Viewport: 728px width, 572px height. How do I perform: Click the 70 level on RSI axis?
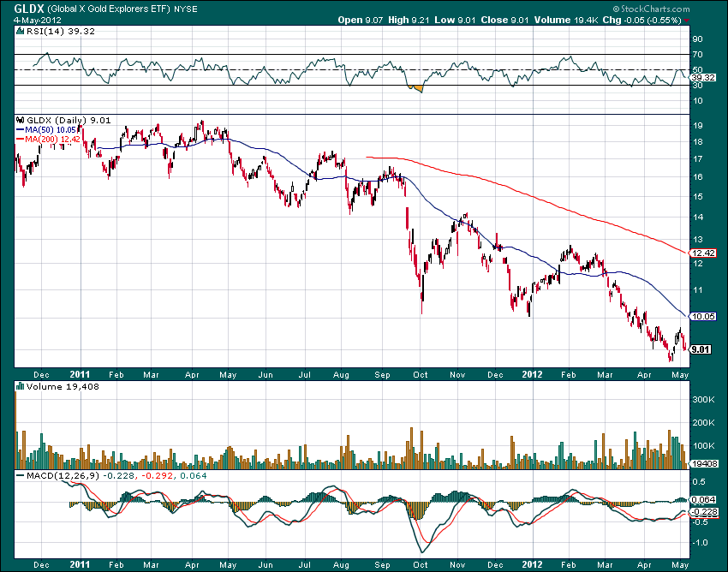pos(697,55)
